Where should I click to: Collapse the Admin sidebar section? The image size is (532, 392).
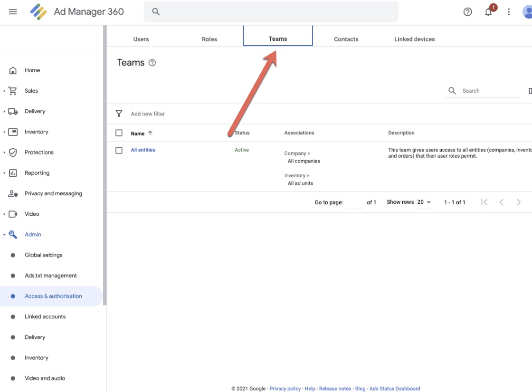click(5, 235)
